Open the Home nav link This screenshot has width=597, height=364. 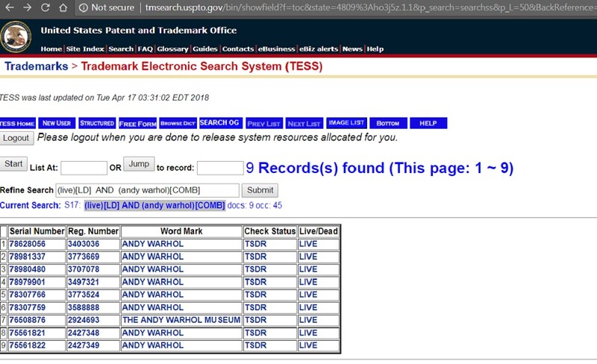coord(51,48)
